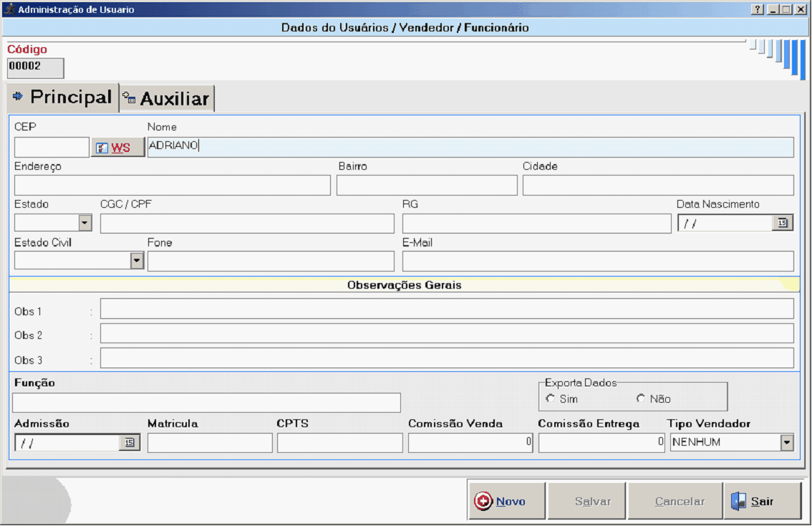Open calendar picker for Data Nascimento

point(782,224)
